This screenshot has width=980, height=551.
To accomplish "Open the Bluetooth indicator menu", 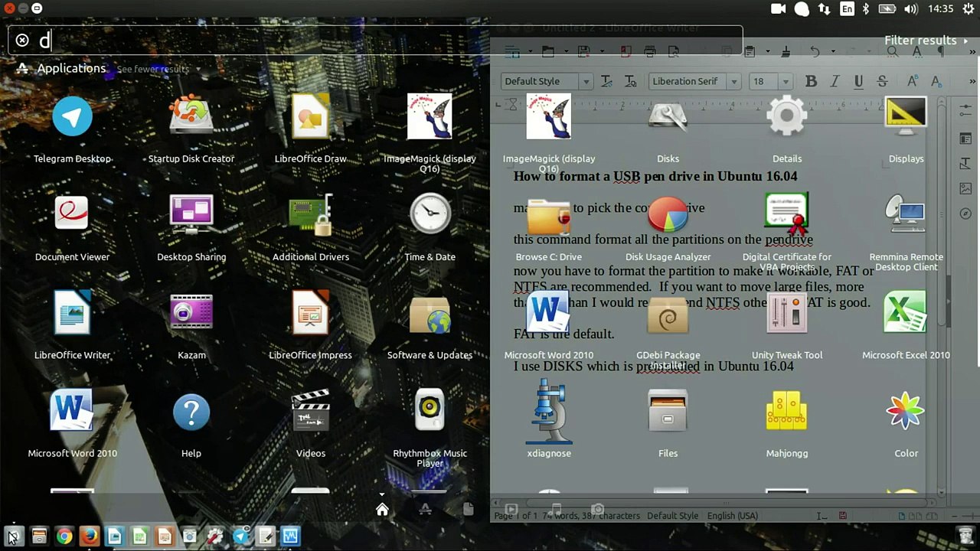I will (x=867, y=9).
